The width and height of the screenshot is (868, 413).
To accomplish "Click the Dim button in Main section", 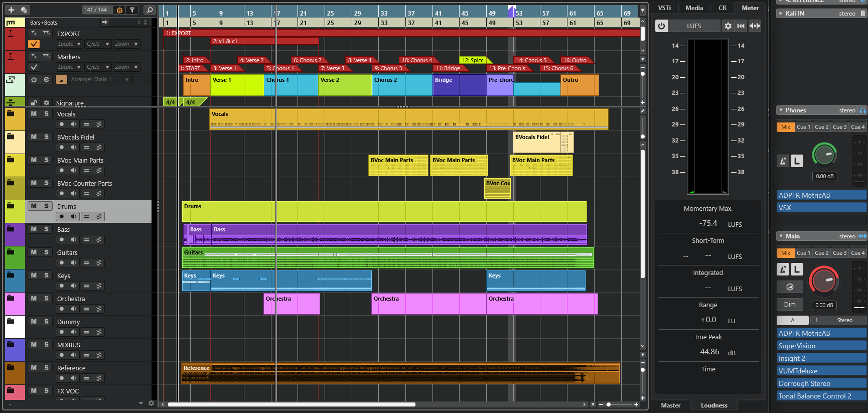I will pos(789,305).
